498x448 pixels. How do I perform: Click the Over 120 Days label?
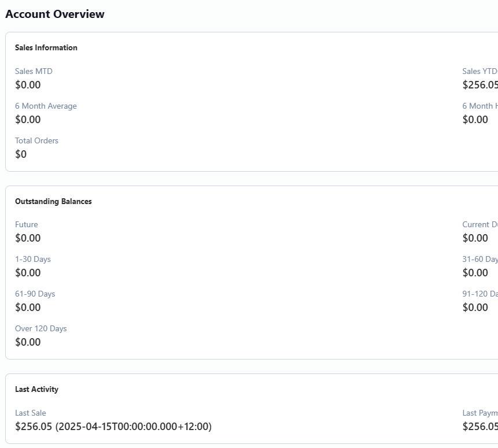[40, 328]
